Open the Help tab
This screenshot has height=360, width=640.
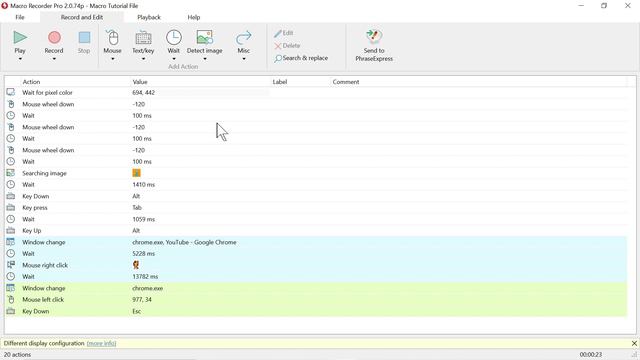tap(193, 17)
